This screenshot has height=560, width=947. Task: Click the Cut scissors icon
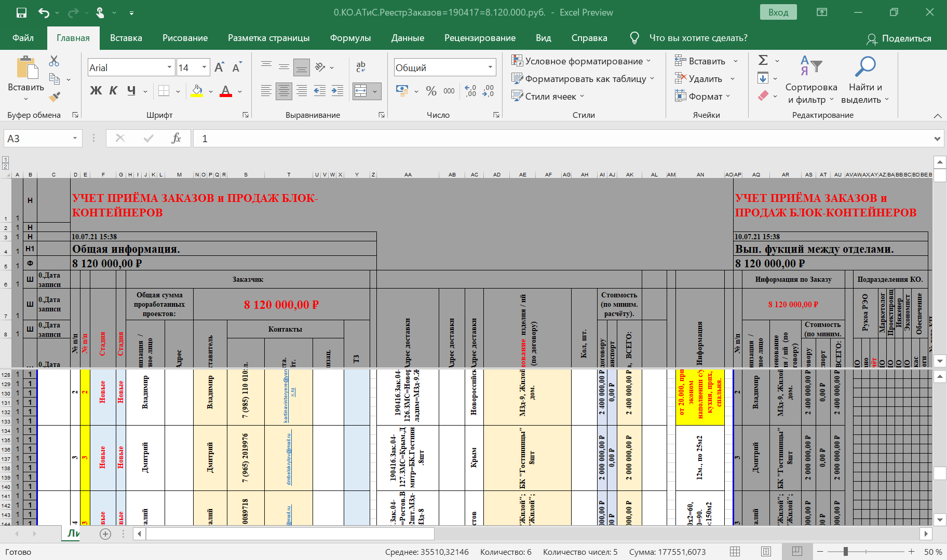coord(54,61)
